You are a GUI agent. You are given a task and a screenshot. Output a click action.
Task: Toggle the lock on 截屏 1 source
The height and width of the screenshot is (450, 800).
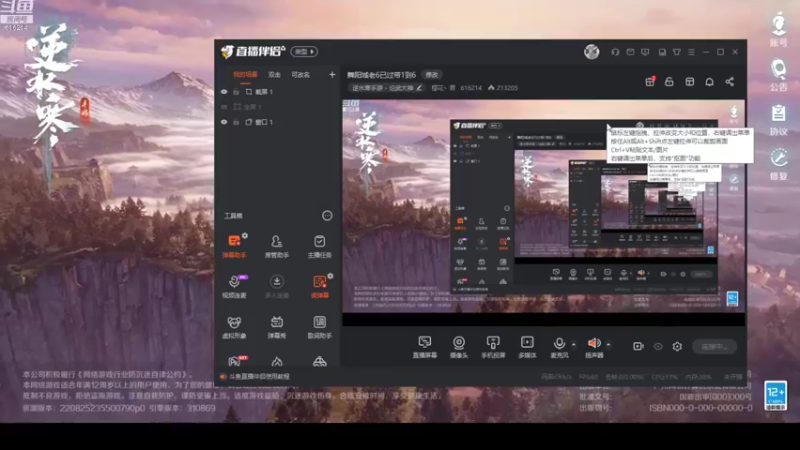(x=236, y=92)
